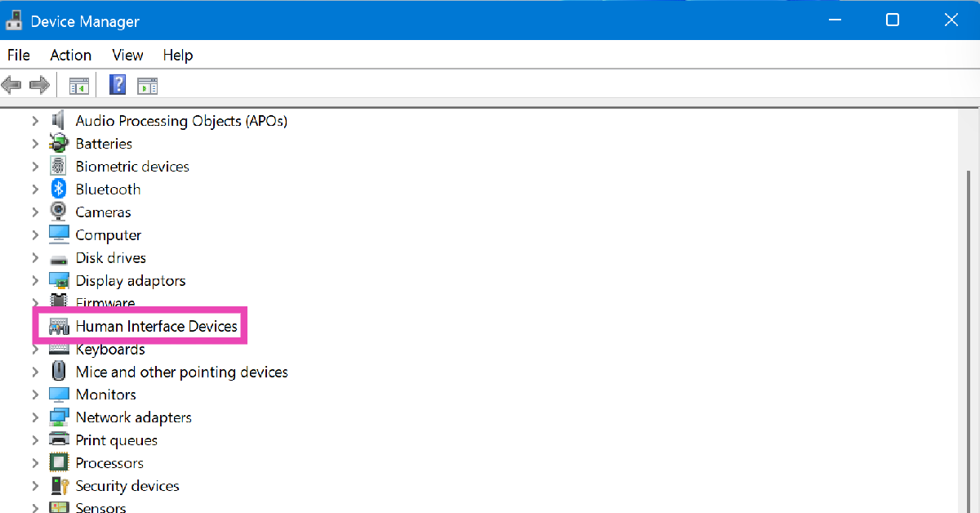
Task: Expand the Display adaptors chevron
Action: click(x=34, y=280)
